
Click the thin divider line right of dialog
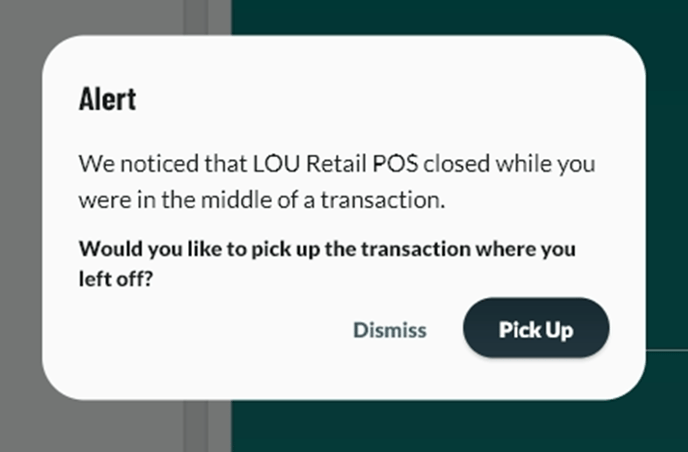[x=666, y=350]
